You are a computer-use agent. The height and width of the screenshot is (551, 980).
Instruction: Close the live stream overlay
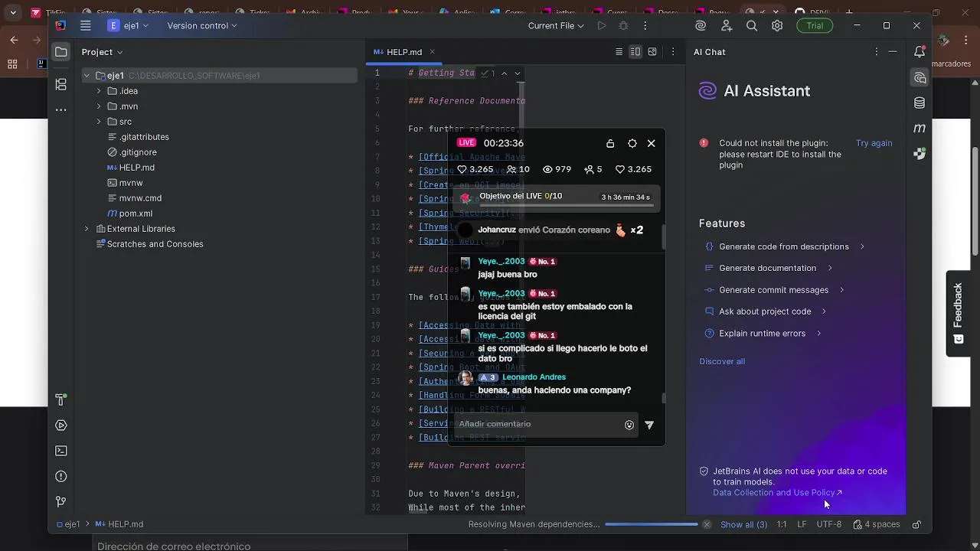(652, 143)
